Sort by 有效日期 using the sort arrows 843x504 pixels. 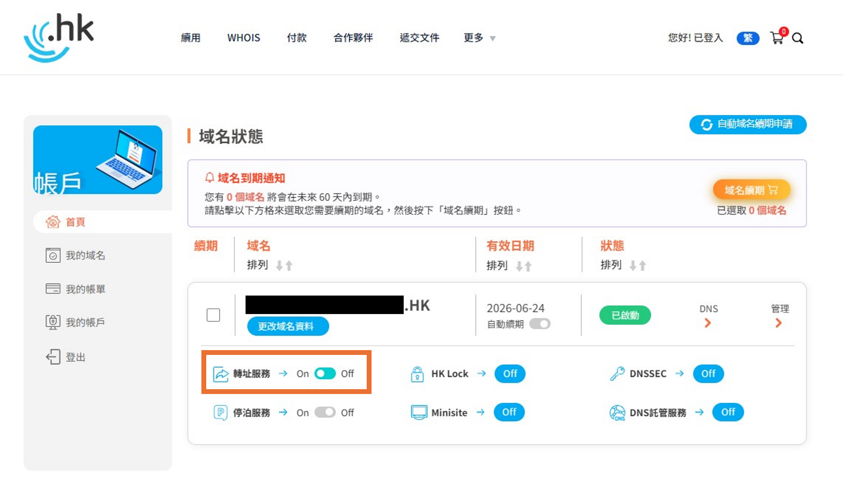pos(523,266)
